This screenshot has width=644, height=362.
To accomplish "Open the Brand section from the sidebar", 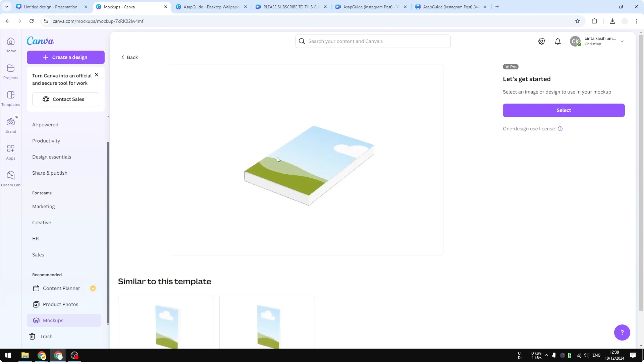I will (10, 125).
